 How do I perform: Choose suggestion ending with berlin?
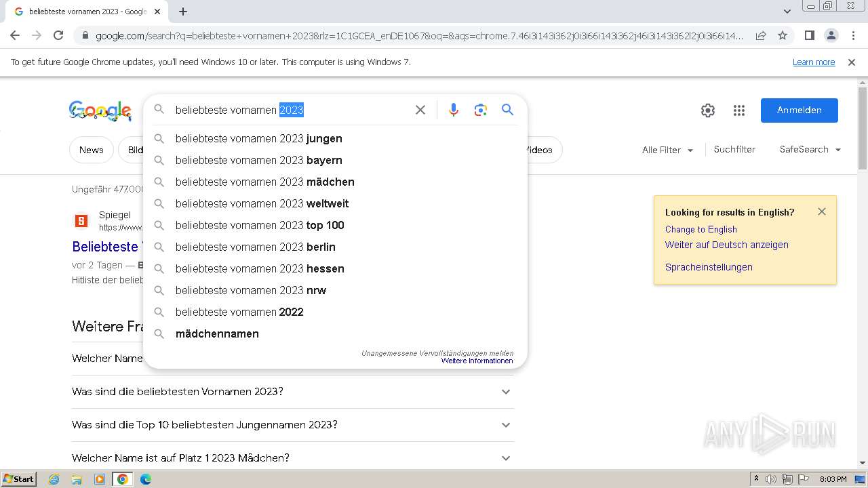pos(336,247)
